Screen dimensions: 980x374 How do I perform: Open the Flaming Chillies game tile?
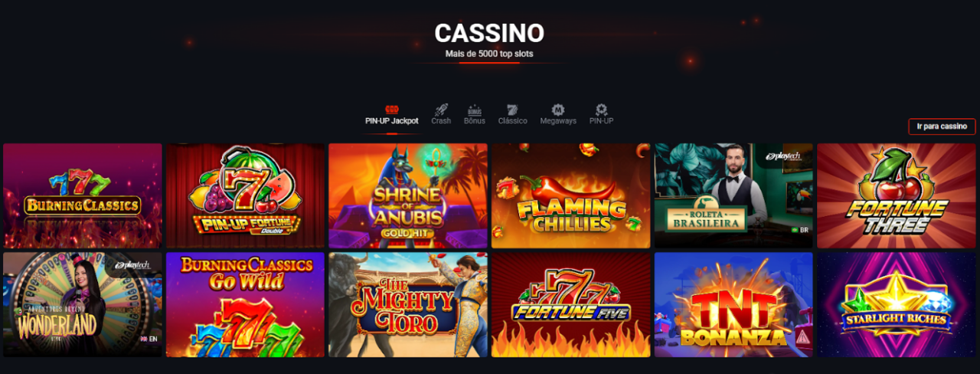[x=571, y=195]
